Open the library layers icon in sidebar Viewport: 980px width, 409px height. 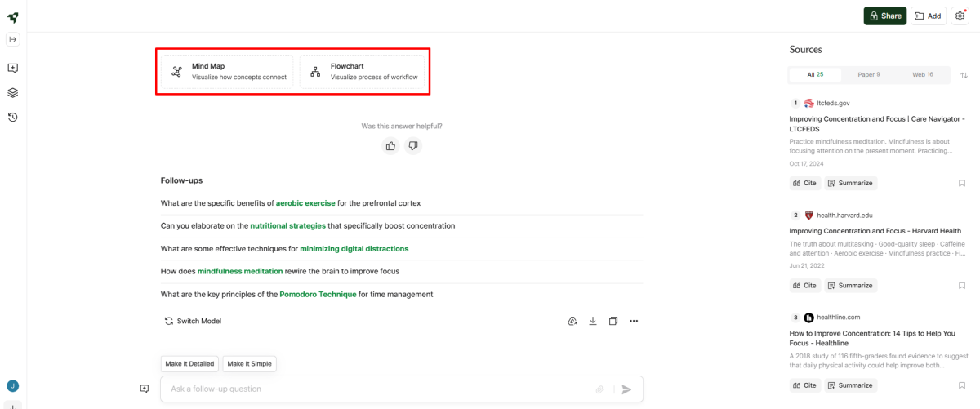click(13, 93)
